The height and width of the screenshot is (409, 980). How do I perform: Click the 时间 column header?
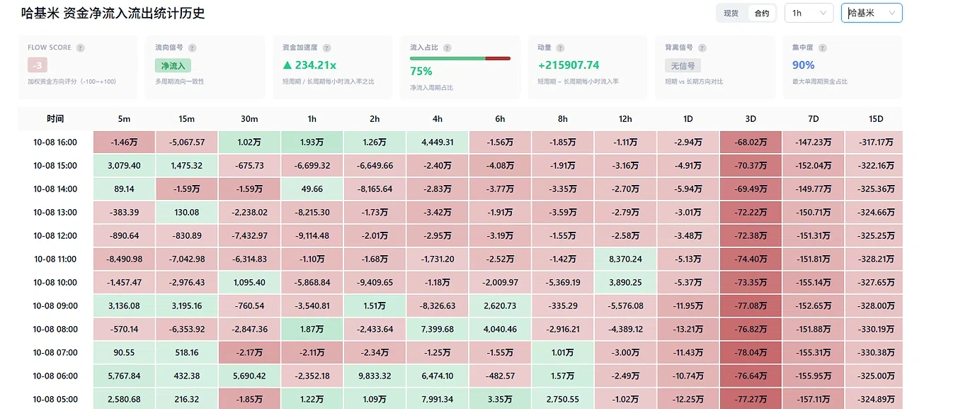pyautogui.click(x=55, y=119)
